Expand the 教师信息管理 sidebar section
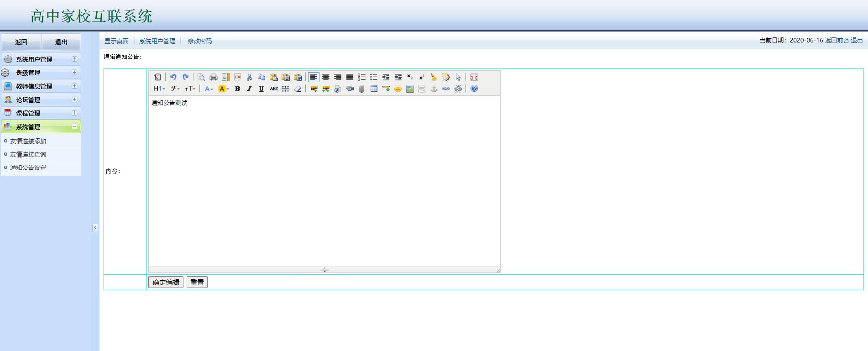This screenshot has height=351, width=868. (x=74, y=86)
